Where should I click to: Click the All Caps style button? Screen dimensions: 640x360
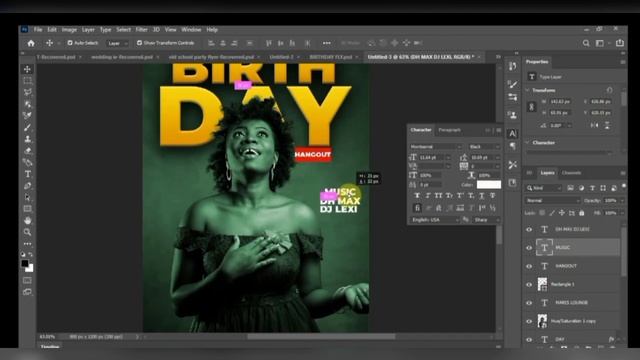[438, 196]
